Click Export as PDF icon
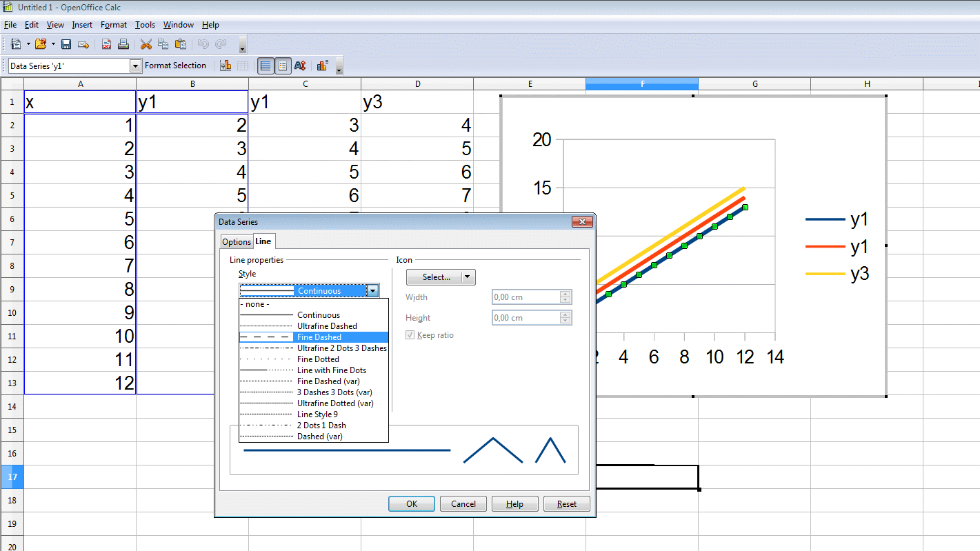 [x=107, y=44]
